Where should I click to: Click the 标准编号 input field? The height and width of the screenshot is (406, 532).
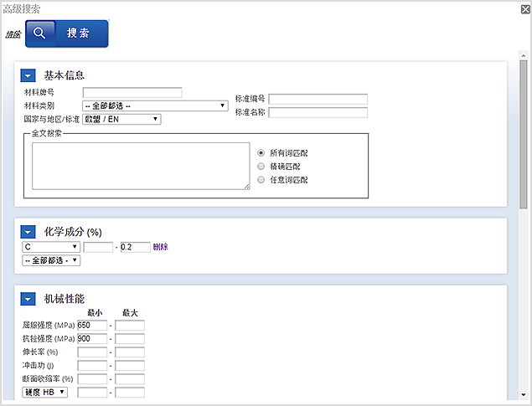pyautogui.click(x=318, y=99)
